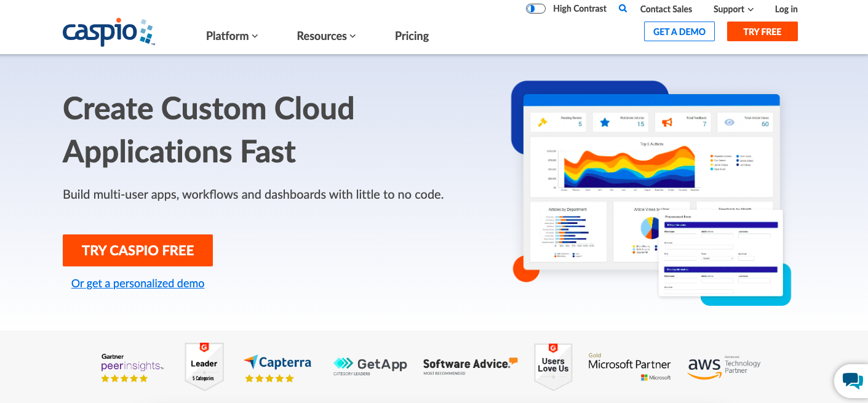Open Contact Sales

666,9
